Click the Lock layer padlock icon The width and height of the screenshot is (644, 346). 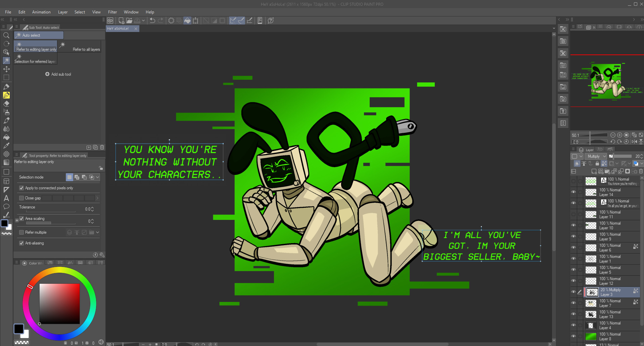pyautogui.click(x=597, y=163)
